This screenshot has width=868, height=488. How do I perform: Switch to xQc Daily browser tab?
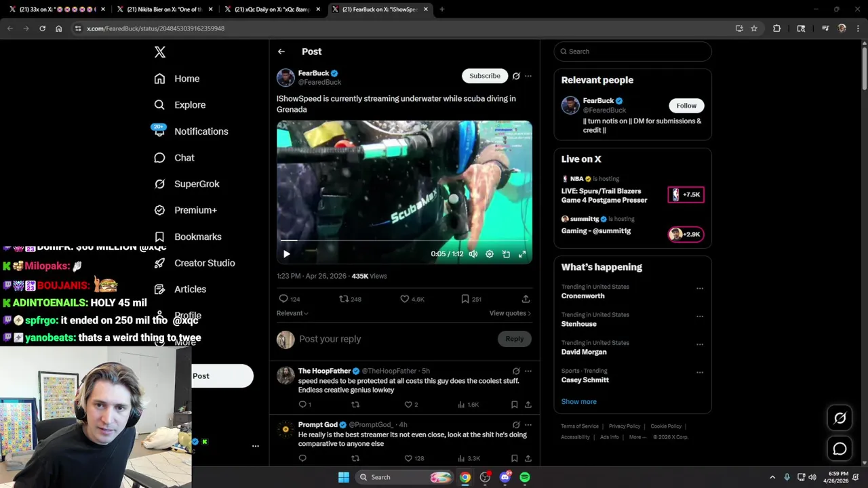point(271,9)
